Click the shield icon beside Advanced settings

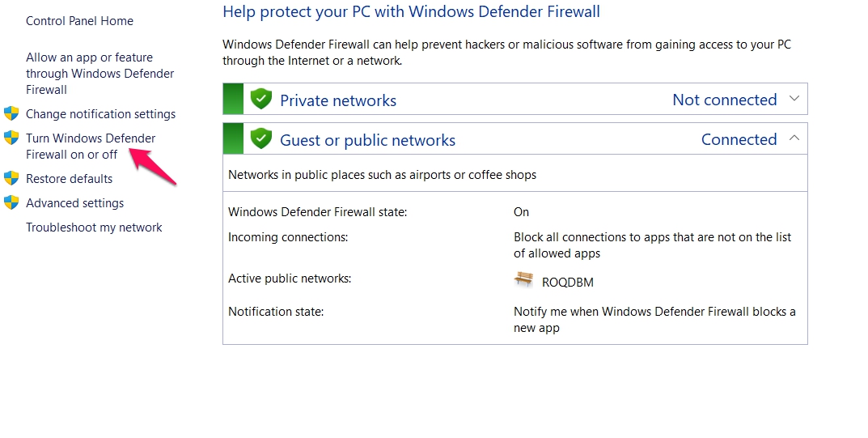[x=11, y=202]
